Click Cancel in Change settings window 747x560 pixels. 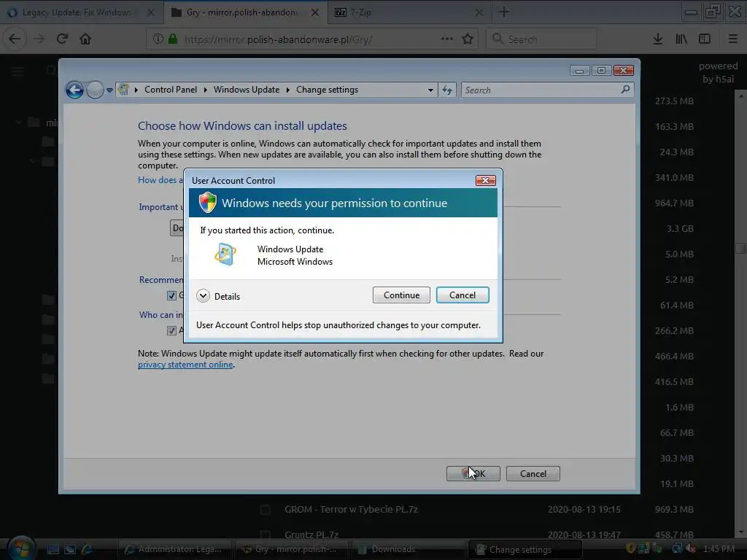tap(533, 473)
